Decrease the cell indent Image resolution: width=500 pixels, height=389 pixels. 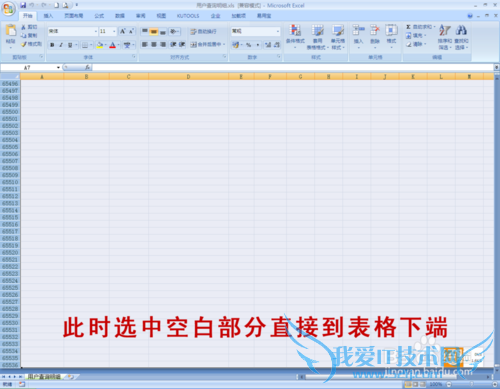coord(173,44)
